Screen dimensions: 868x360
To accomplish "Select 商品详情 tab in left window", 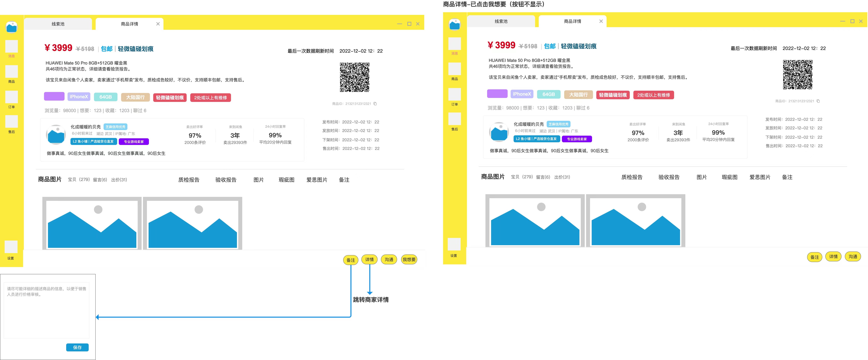I will pyautogui.click(x=129, y=24).
